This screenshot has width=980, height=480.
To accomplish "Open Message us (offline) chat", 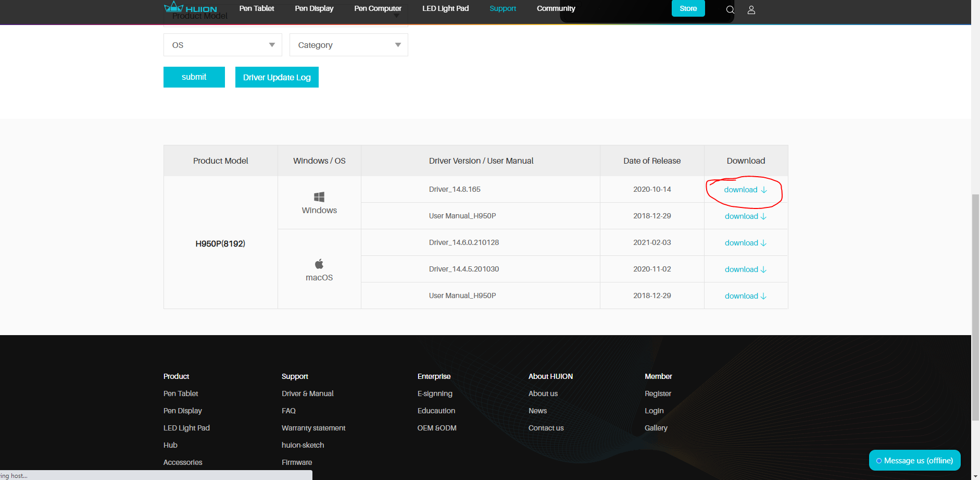I will [914, 461].
